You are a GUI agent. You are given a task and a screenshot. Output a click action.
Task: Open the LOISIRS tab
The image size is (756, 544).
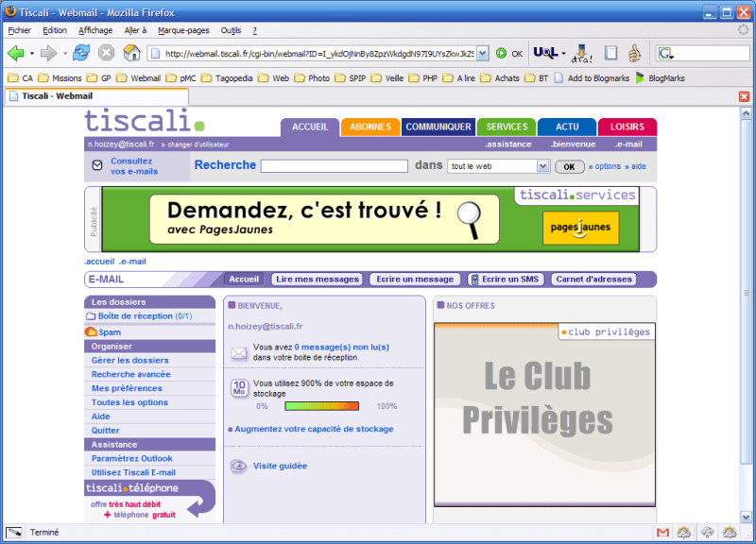(x=627, y=127)
